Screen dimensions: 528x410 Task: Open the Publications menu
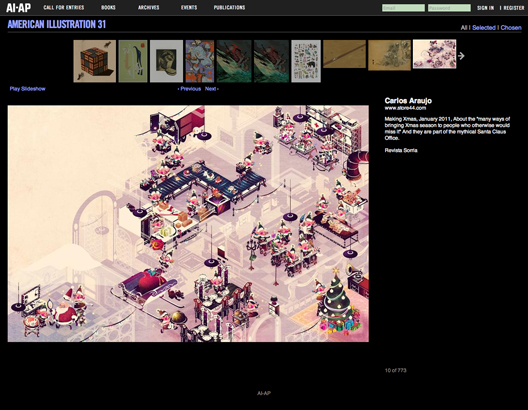(229, 7)
